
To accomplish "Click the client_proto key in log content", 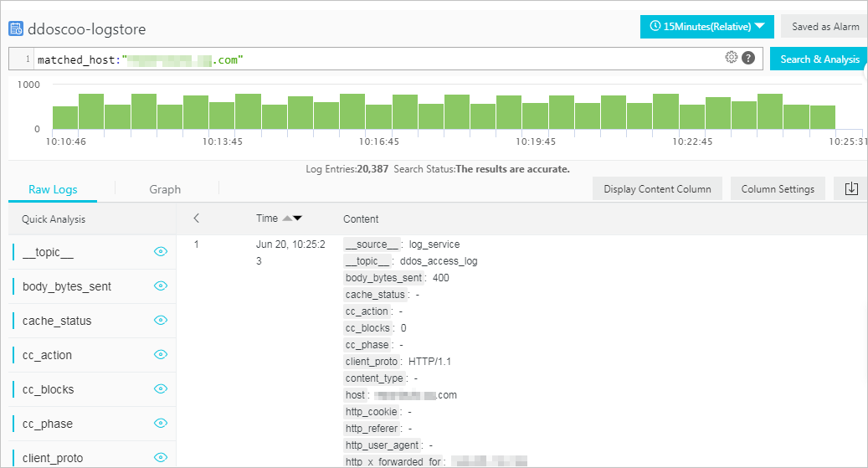I will pos(372,362).
